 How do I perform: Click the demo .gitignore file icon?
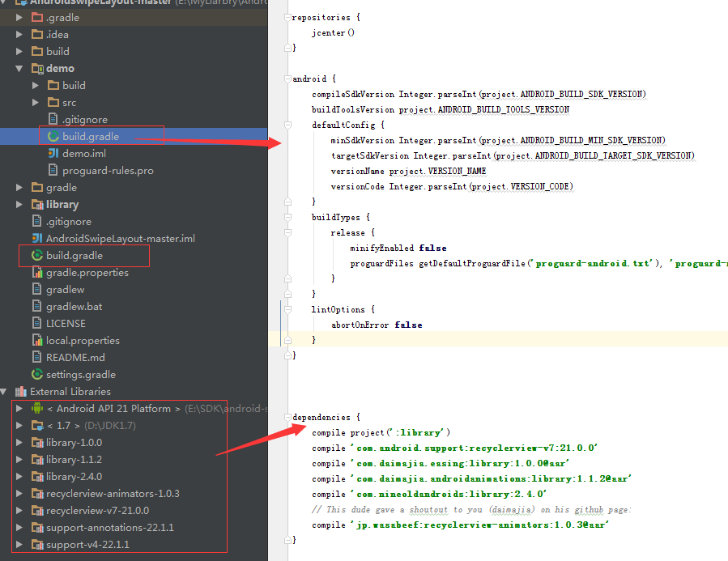click(53, 119)
